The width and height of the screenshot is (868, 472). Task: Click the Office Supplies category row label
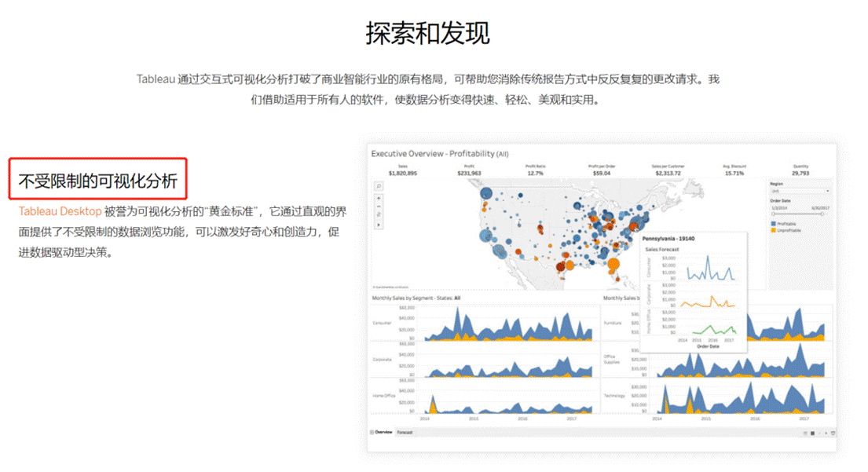(611, 360)
